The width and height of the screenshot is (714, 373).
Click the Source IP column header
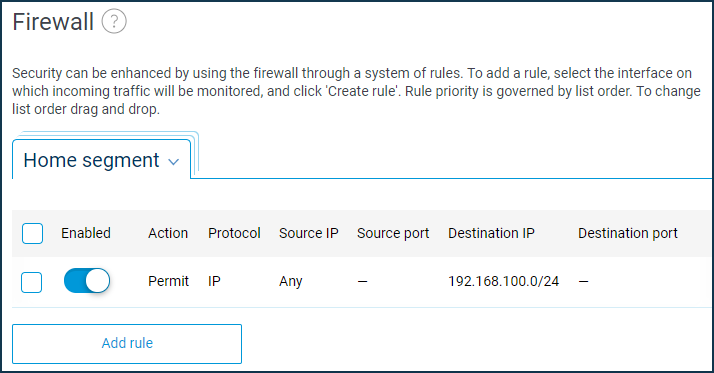pos(309,233)
